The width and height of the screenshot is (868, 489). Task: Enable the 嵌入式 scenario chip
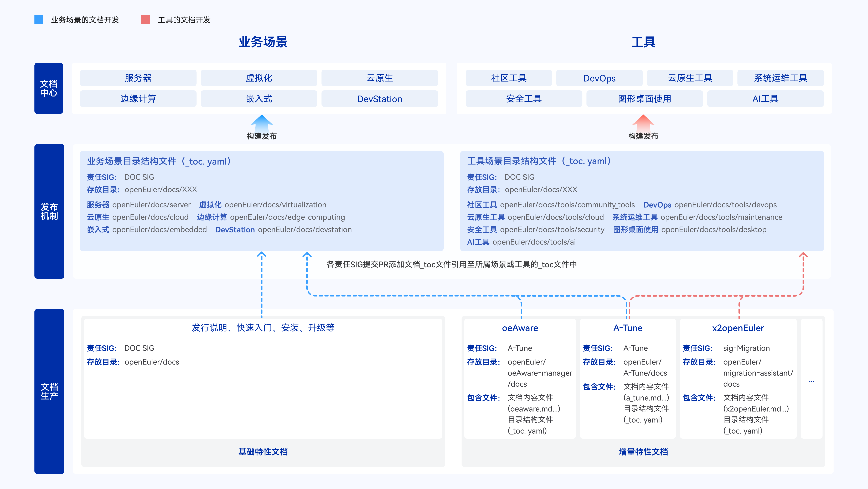(x=259, y=99)
